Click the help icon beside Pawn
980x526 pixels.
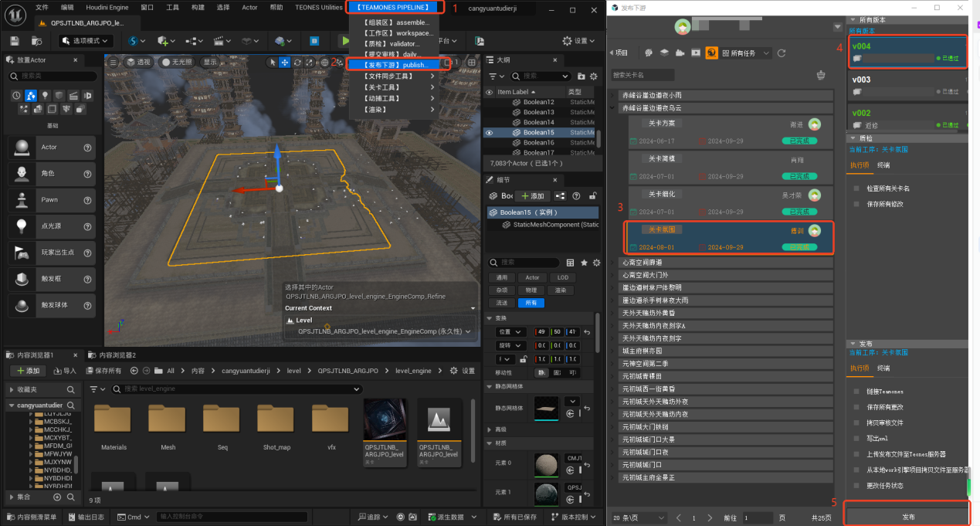[87, 200]
